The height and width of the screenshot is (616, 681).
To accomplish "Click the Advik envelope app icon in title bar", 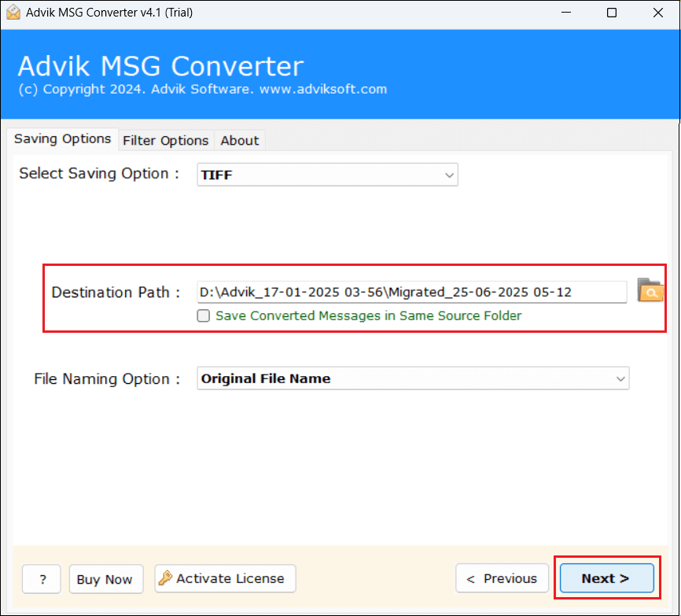I will pos(13,12).
